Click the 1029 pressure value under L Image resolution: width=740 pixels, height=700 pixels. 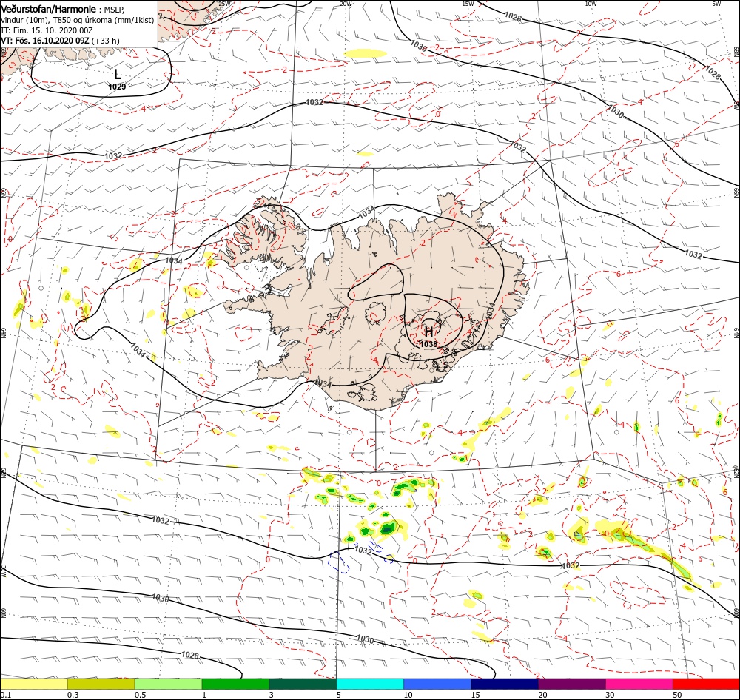click(117, 87)
